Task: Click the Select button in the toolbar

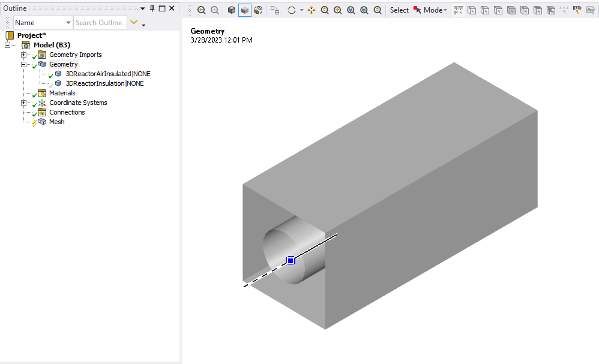Action: coord(399,10)
